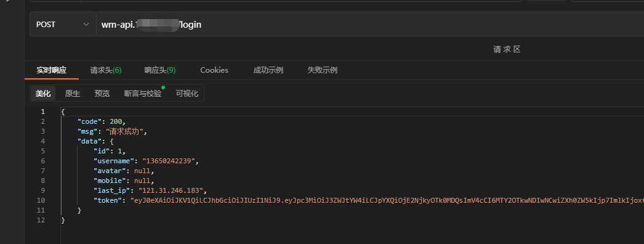Click line number 10 in the gutter

(x=41, y=200)
